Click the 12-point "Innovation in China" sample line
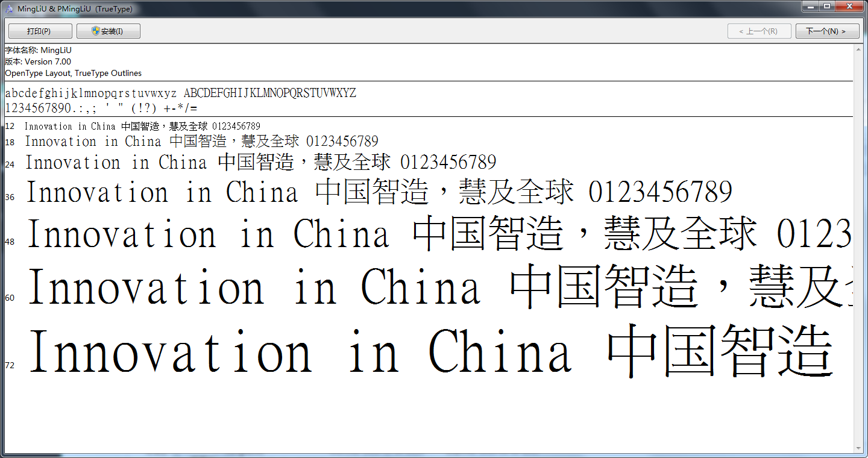868x458 pixels. click(x=142, y=126)
